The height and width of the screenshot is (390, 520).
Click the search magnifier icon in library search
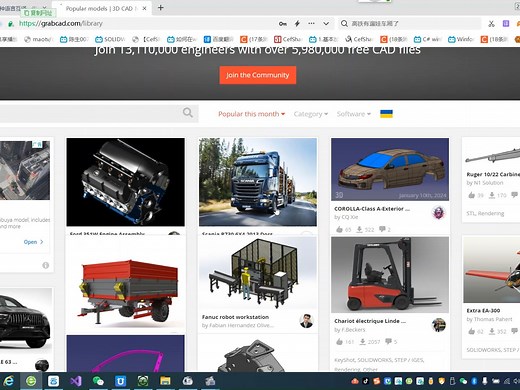(188, 113)
